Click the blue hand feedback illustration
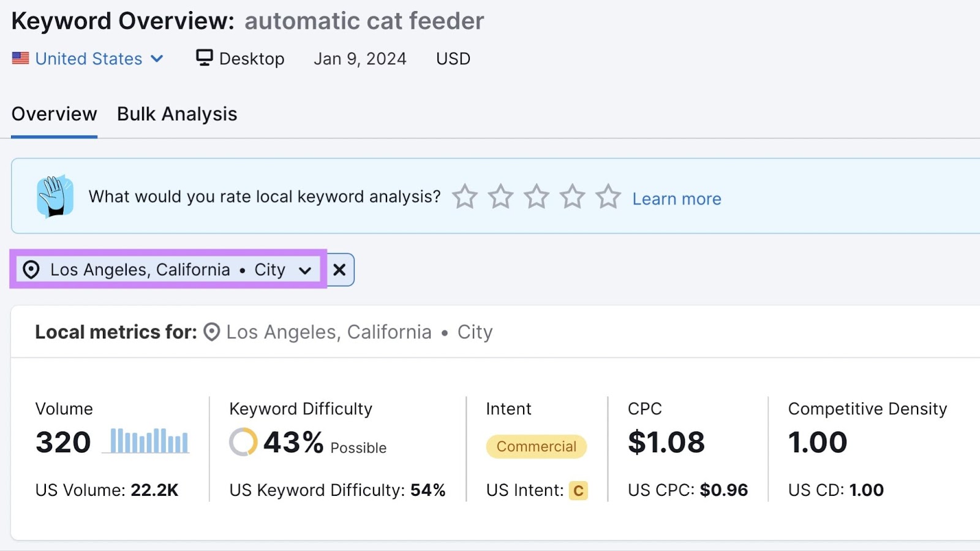The width and height of the screenshot is (980, 551). 54,196
